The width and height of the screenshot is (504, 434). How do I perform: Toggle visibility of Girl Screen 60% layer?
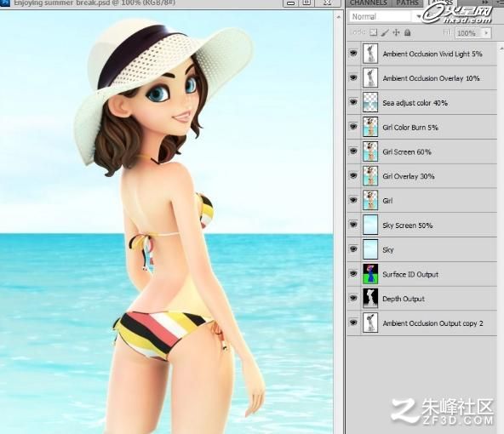(x=353, y=151)
